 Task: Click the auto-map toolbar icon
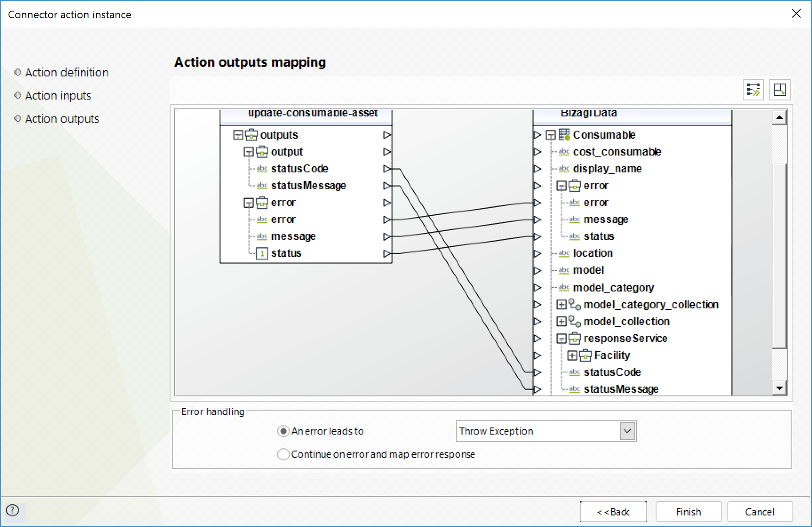pos(753,90)
